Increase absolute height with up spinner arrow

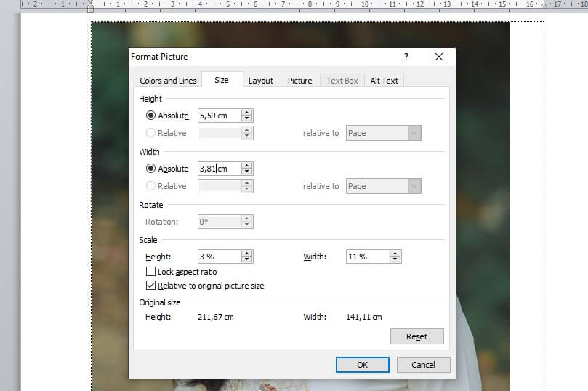coord(246,113)
